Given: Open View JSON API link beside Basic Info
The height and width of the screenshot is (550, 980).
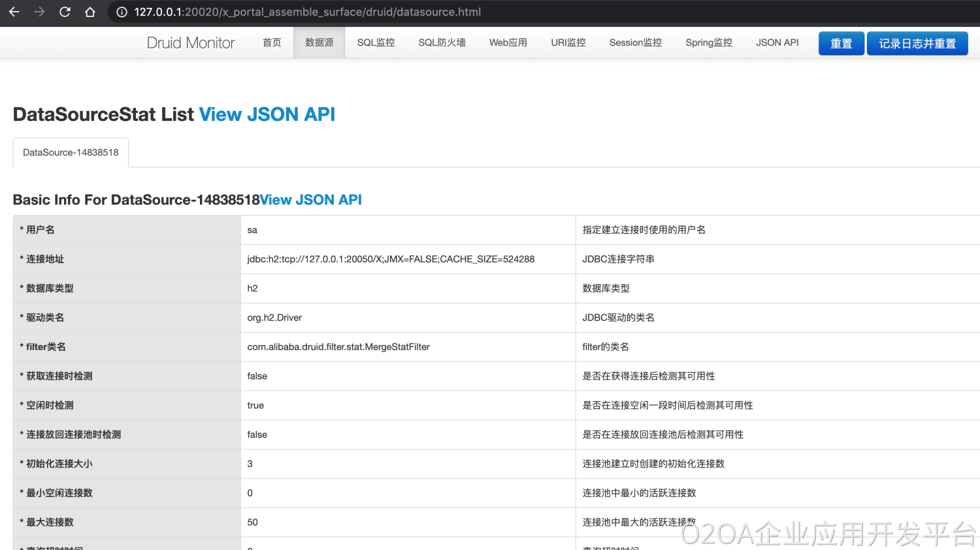Looking at the screenshot, I should click(311, 200).
